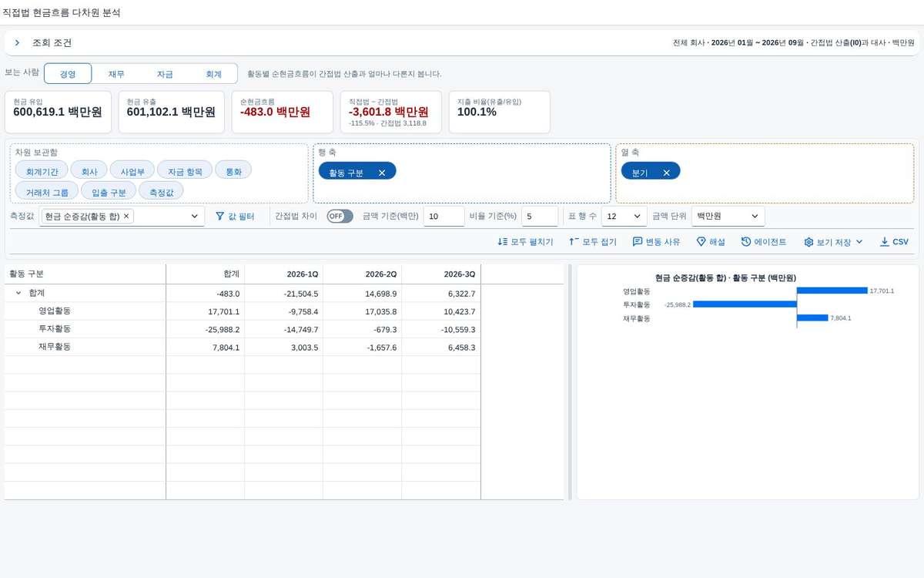Click the 값 필터 funnel icon
The image size is (924, 578).
pyautogui.click(x=219, y=217)
